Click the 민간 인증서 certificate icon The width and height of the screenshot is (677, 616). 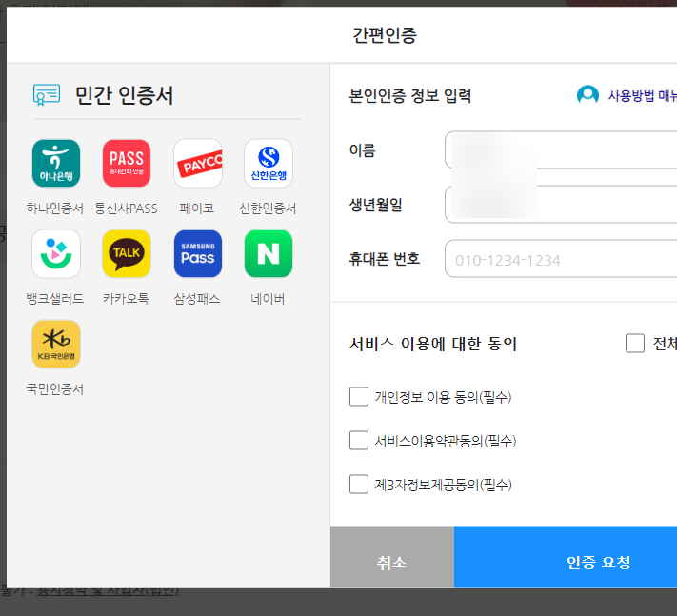[47, 95]
